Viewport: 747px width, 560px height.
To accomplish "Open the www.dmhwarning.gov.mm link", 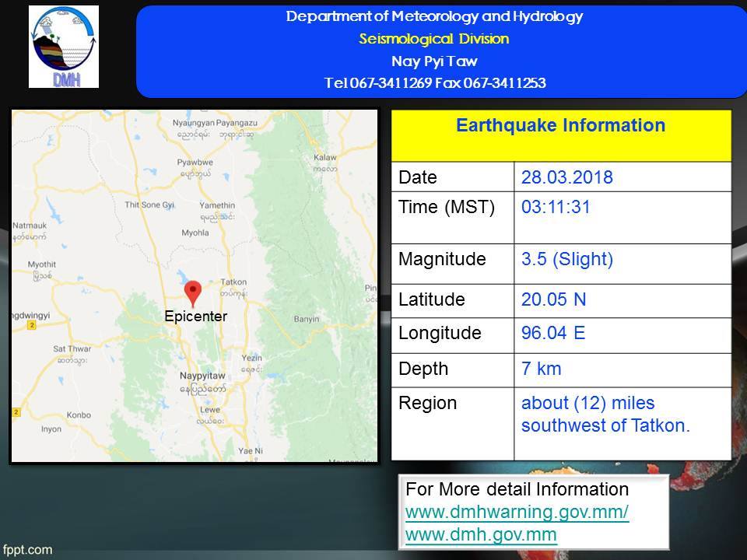I will click(517, 512).
